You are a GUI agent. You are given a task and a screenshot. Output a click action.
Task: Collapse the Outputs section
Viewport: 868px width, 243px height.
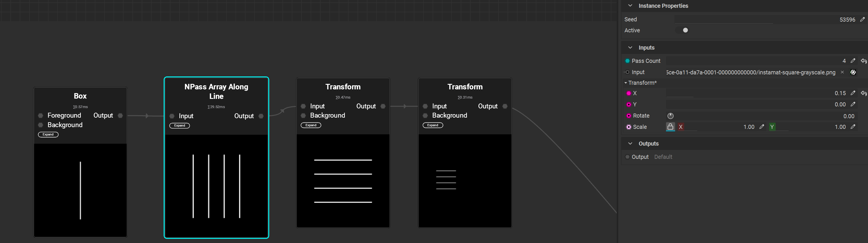pyautogui.click(x=630, y=143)
